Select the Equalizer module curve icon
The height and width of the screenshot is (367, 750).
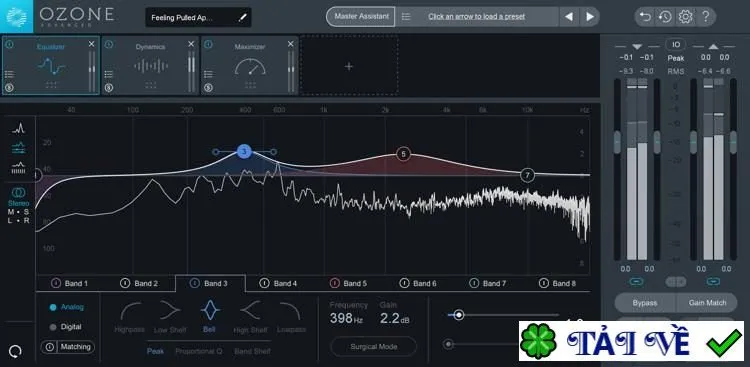click(52, 67)
